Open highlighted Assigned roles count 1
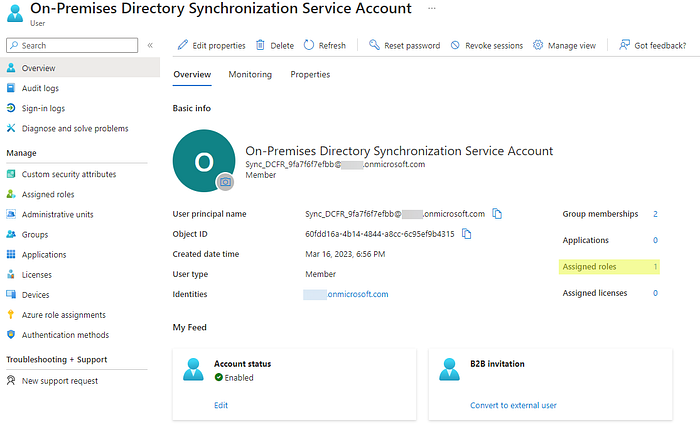700x429 pixels. [x=655, y=267]
